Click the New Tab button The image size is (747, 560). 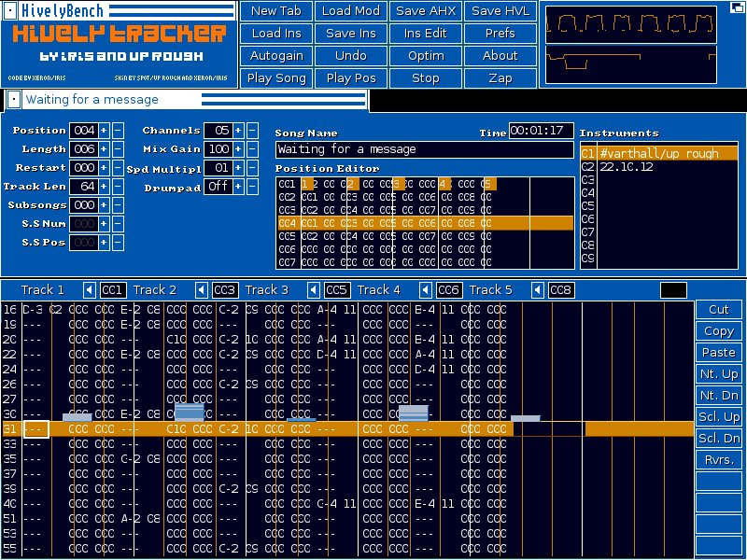pos(276,11)
